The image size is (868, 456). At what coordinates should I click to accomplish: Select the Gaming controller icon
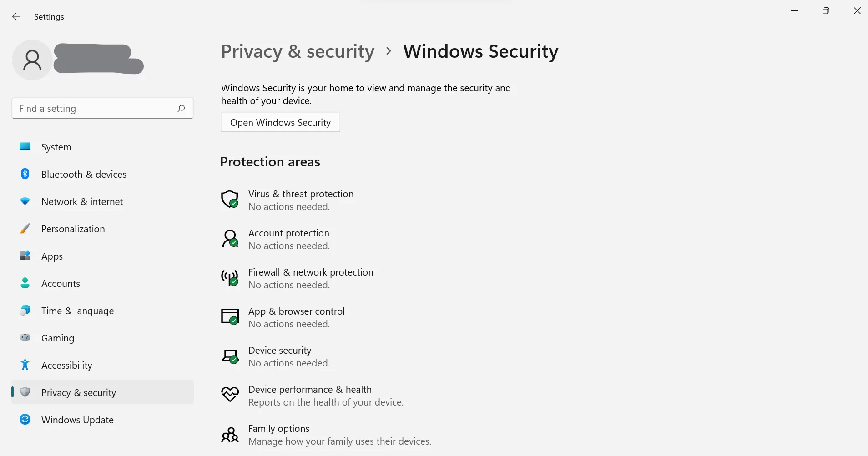pos(25,338)
